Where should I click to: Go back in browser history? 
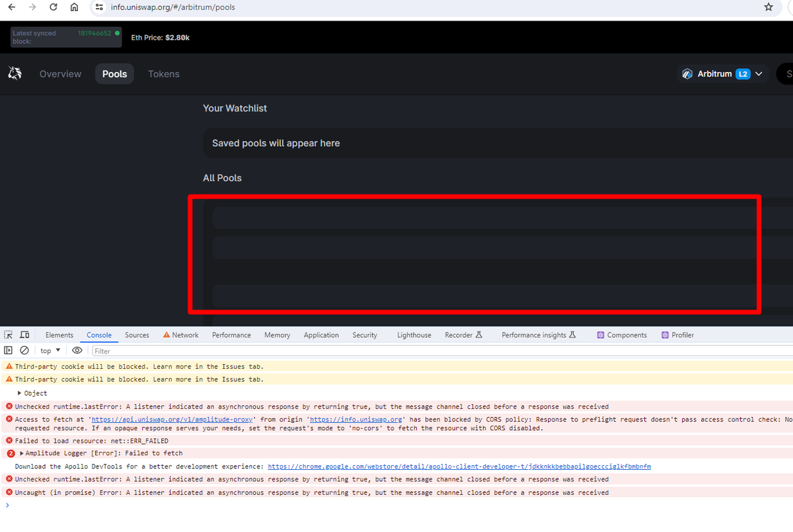point(11,7)
